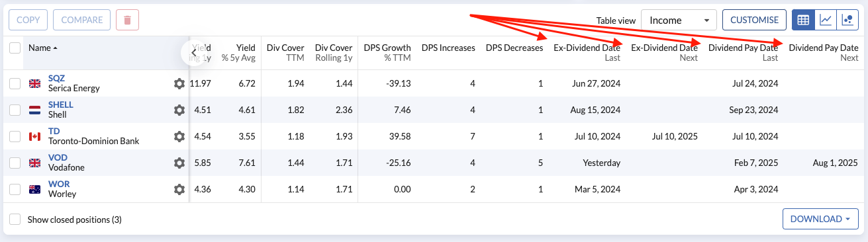
Task: Click 'Mar 5, 2024' ex-dividend cell
Action: [599, 189]
